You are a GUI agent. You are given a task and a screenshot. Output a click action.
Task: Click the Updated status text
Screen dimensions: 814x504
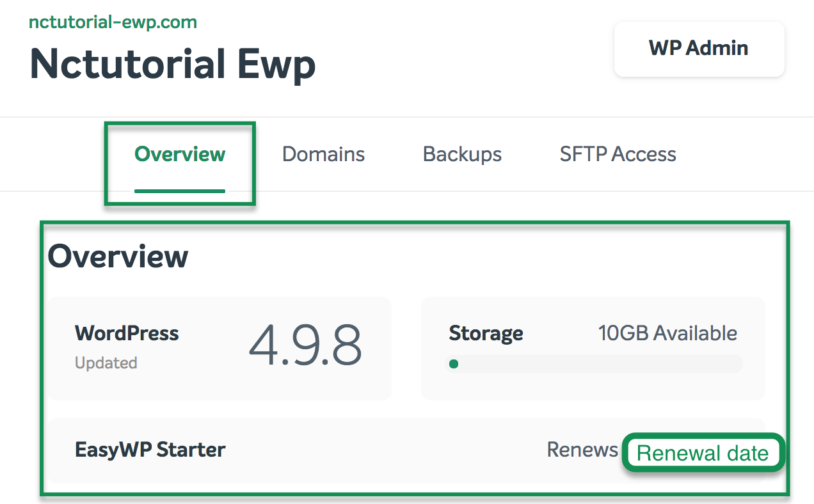106,363
